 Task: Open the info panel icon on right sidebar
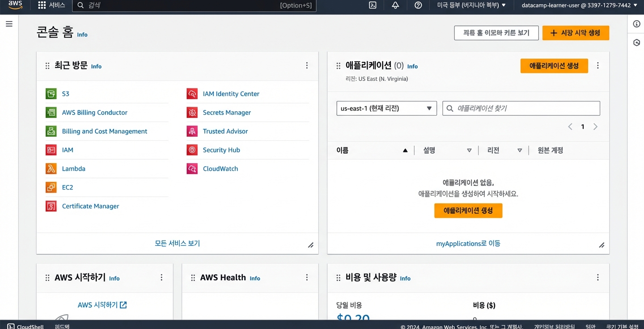[637, 24]
